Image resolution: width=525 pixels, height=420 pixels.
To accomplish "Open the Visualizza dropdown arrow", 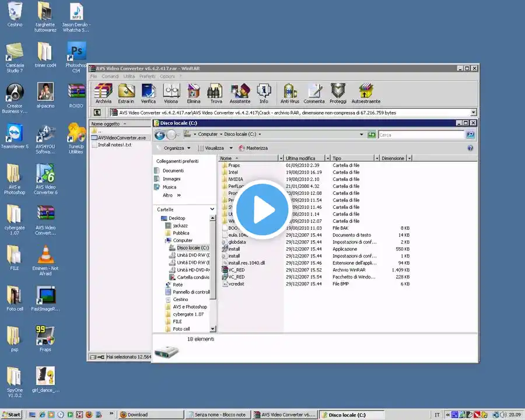I will click(230, 148).
